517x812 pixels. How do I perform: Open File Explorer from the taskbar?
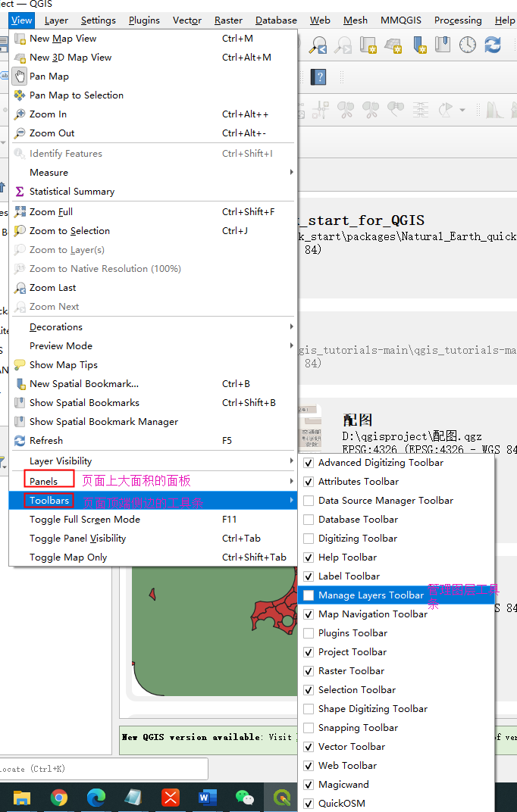click(22, 798)
